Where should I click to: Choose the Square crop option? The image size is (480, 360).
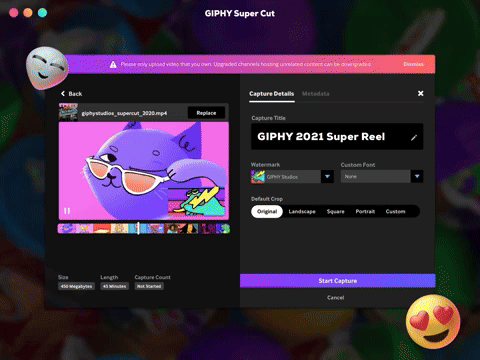click(x=336, y=212)
